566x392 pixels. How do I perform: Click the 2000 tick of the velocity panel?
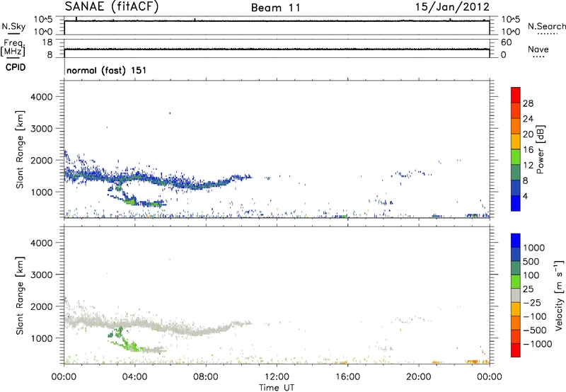(41, 306)
